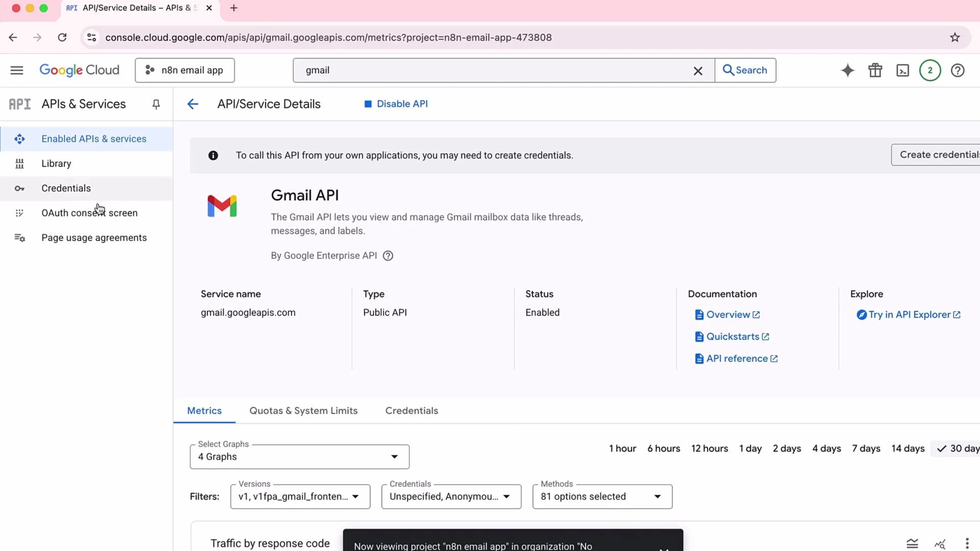Open the Library page
This screenshot has width=980, height=551.
(86, 164)
